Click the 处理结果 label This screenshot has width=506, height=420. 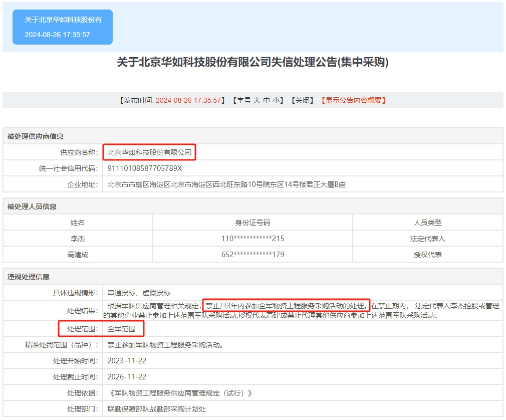pos(82,311)
